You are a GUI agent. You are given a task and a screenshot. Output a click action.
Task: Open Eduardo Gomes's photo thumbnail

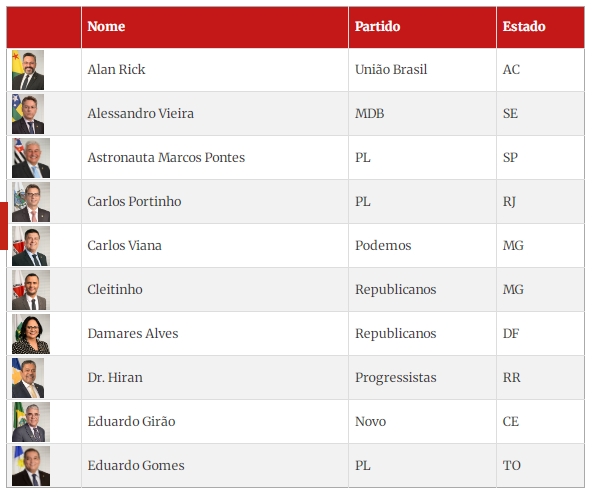click(x=31, y=466)
